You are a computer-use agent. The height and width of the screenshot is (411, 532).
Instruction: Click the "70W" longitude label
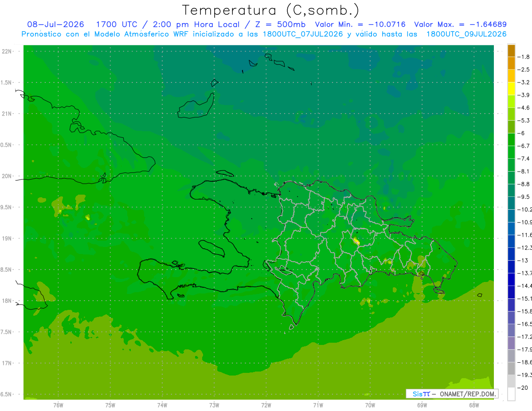pyautogui.click(x=370, y=405)
